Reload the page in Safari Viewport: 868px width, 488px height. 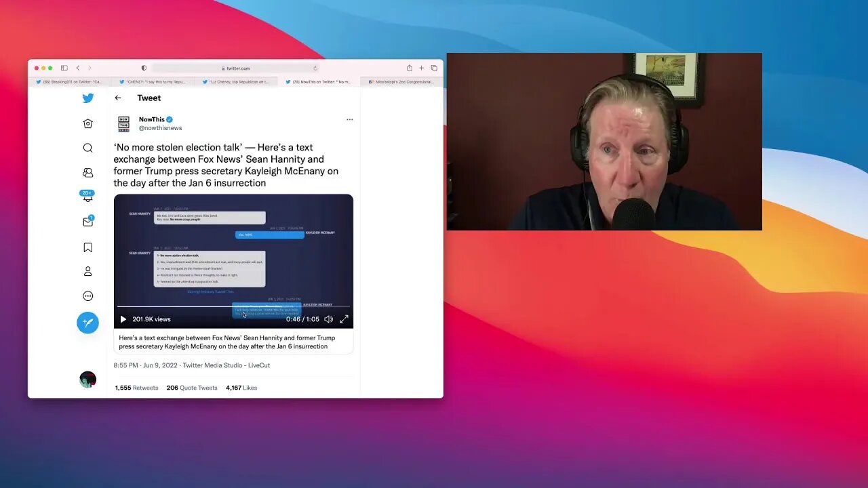[x=315, y=68]
